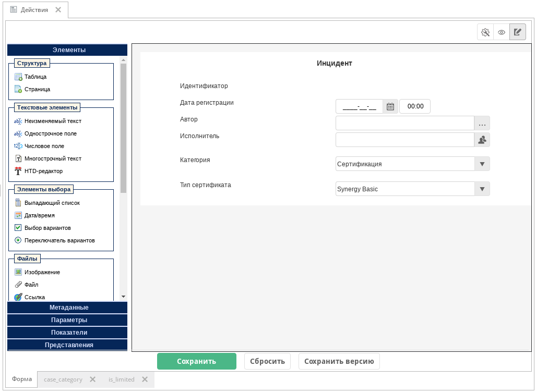This screenshot has width=536, height=392.
Task: Expand the Категория dropdown arrow
Action: (x=482, y=164)
